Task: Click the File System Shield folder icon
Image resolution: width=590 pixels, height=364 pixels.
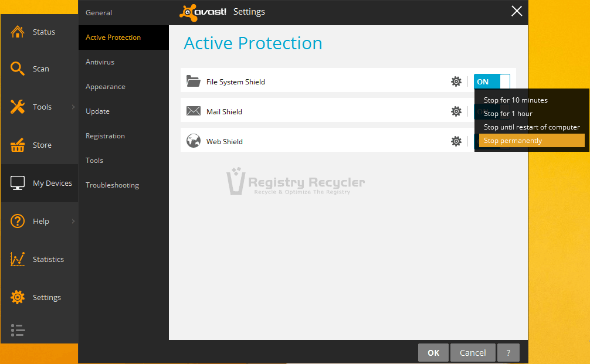Action: tap(194, 81)
